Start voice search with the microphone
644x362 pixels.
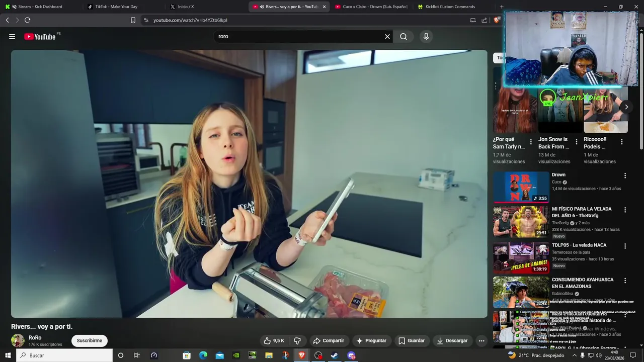426,37
